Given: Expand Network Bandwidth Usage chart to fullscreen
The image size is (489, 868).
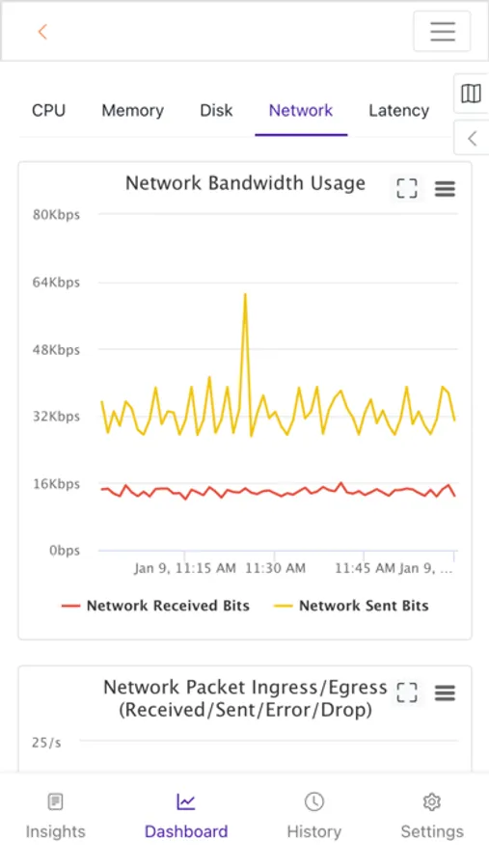Looking at the screenshot, I should pyautogui.click(x=407, y=188).
